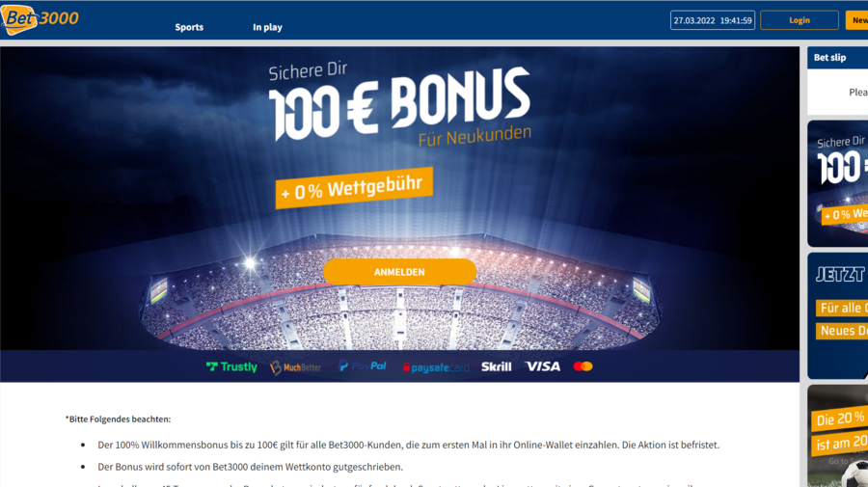Click the date and time display

[713, 20]
